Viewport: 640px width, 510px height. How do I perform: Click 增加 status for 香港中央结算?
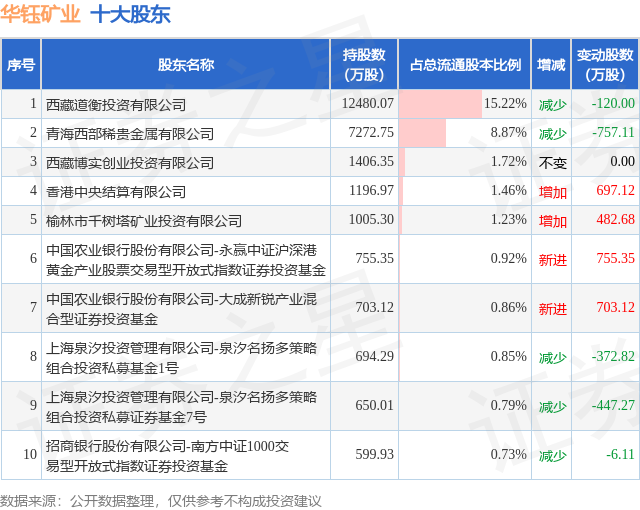(x=552, y=192)
